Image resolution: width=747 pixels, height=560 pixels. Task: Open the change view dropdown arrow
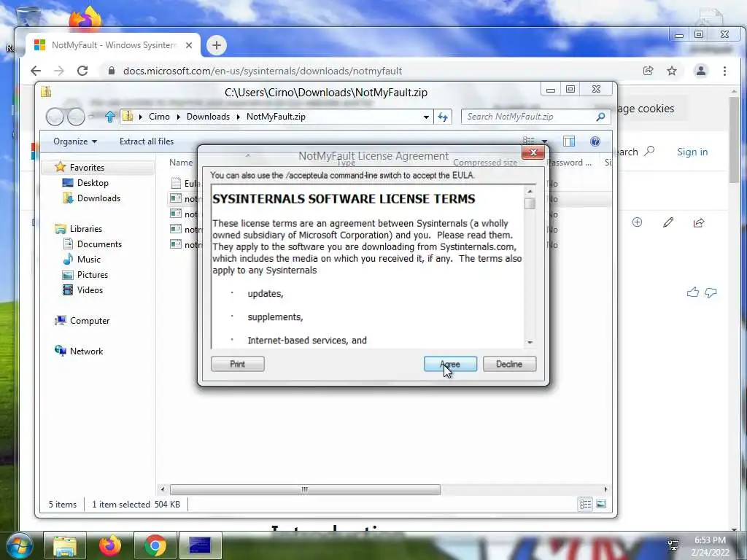pos(544,141)
